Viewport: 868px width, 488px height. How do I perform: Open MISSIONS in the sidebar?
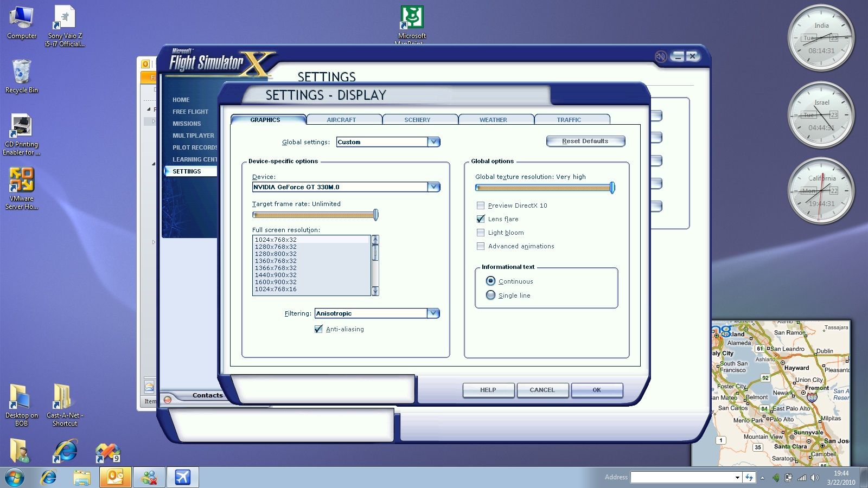187,124
